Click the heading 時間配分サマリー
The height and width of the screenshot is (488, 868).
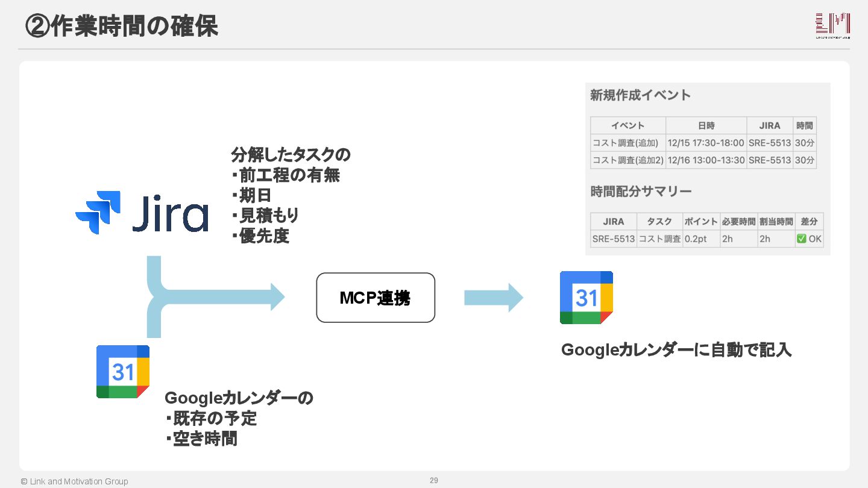pyautogui.click(x=641, y=192)
